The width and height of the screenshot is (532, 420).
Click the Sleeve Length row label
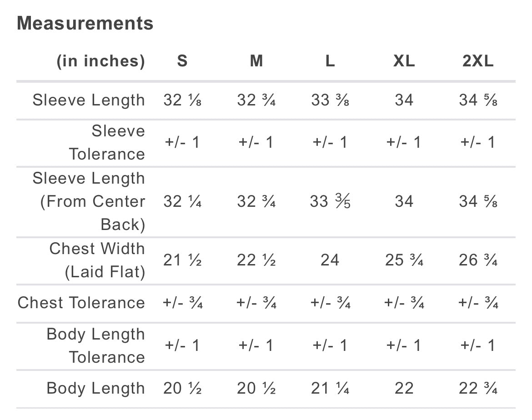coord(89,100)
